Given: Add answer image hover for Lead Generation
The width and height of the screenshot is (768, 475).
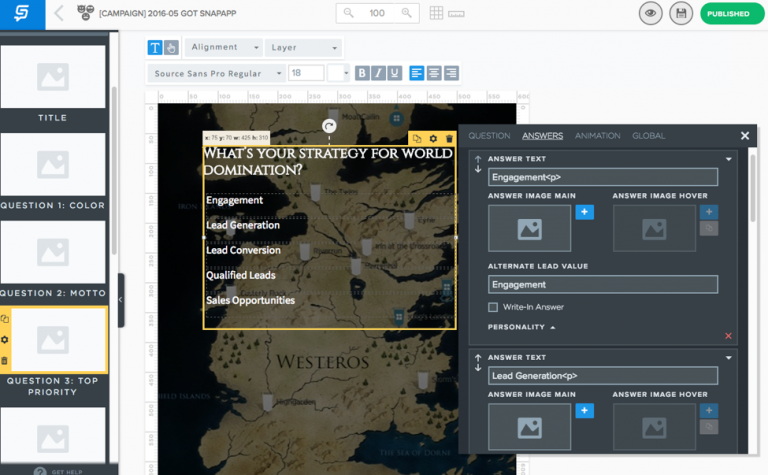Looking at the screenshot, I should pyautogui.click(x=709, y=410).
